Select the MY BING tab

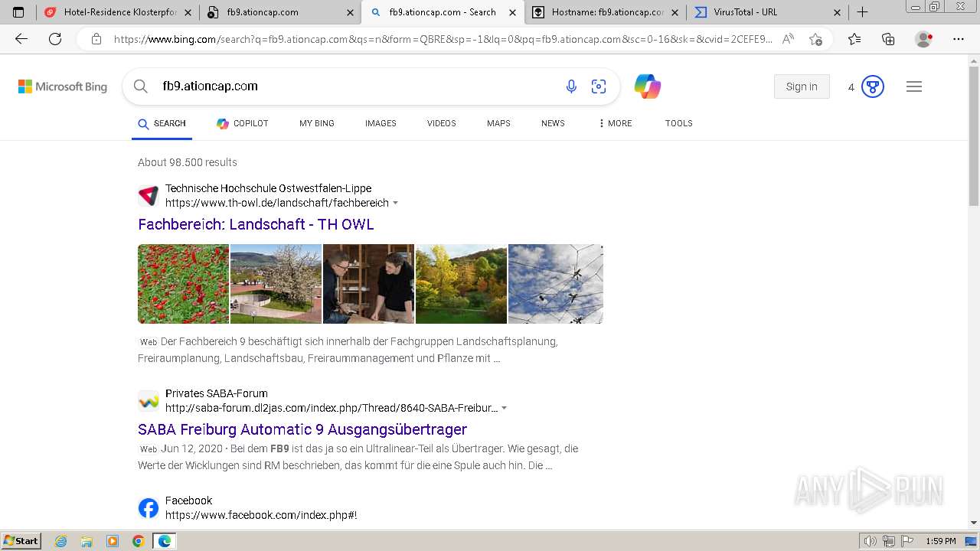coord(317,123)
